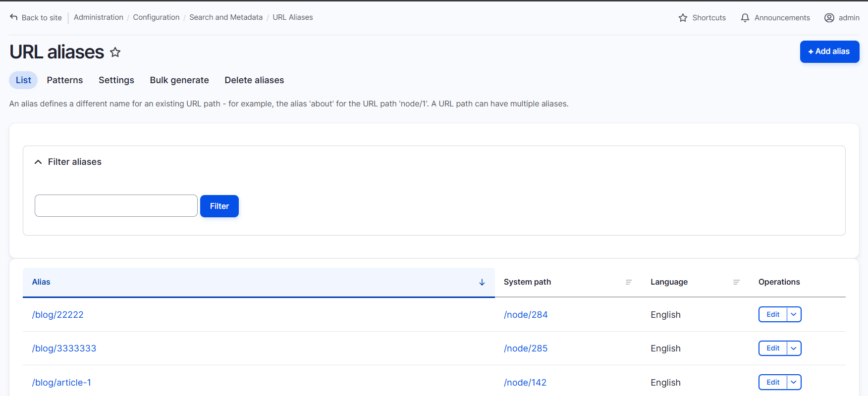Image resolution: width=868 pixels, height=396 pixels.
Task: Edit the /blog/3333333 alias
Action: [x=773, y=348]
